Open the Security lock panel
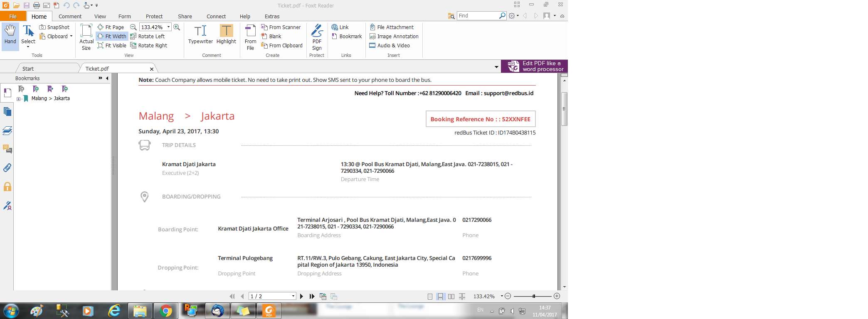 (x=7, y=186)
